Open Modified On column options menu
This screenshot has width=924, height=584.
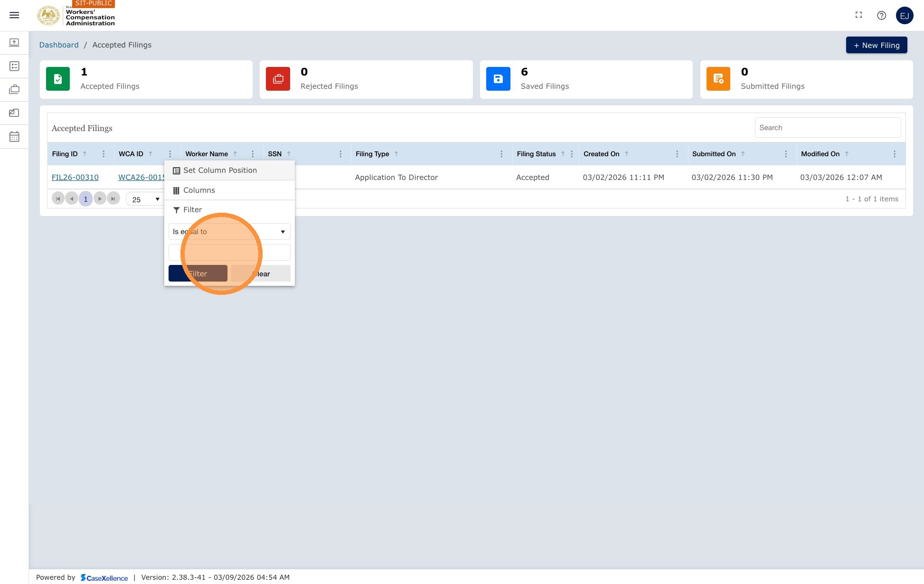click(x=895, y=154)
